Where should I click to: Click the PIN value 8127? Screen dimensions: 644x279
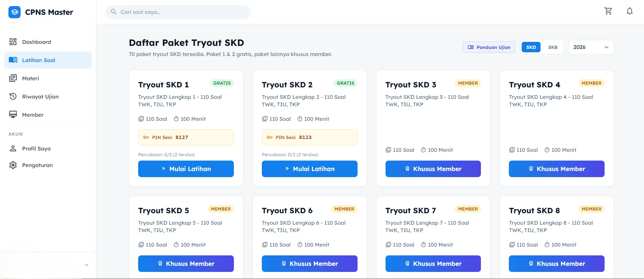tap(182, 137)
